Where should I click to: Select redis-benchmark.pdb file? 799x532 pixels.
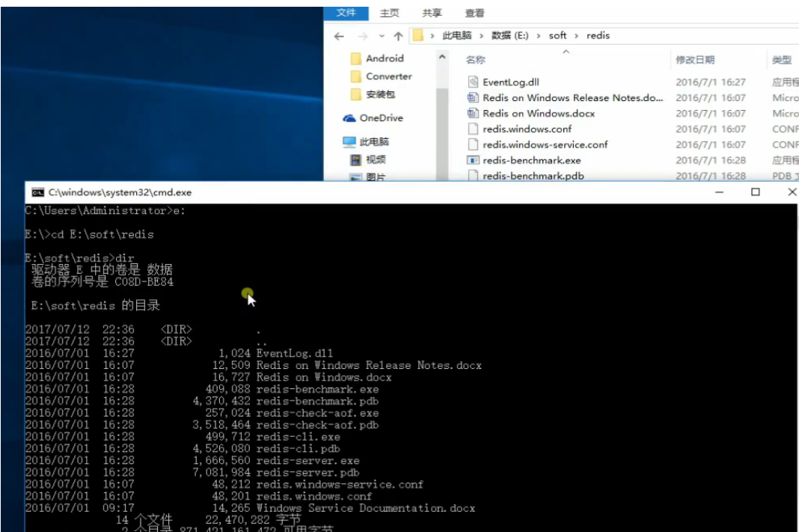pos(533,176)
